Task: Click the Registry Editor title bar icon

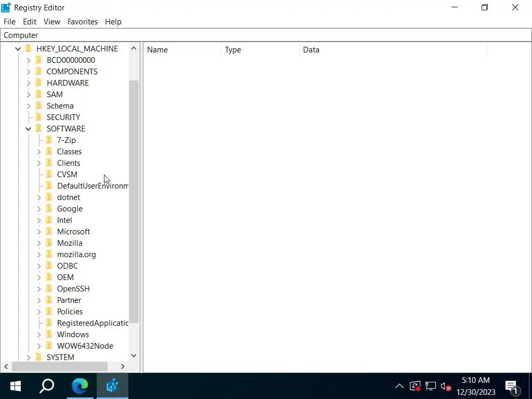Action: (6, 7)
